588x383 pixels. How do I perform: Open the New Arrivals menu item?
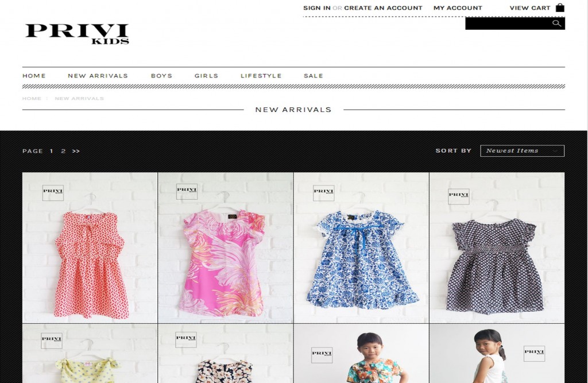pos(98,76)
